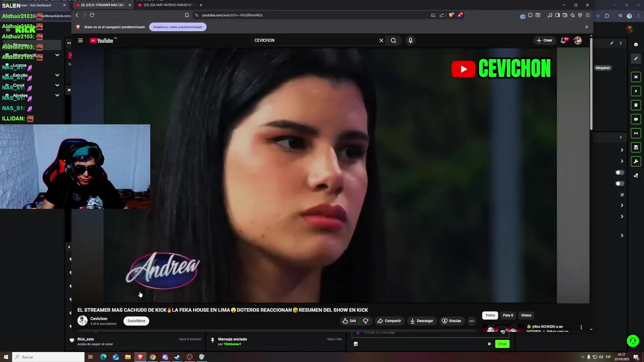Dislike the video
Screen dimensions: 644x362
tap(366, 321)
